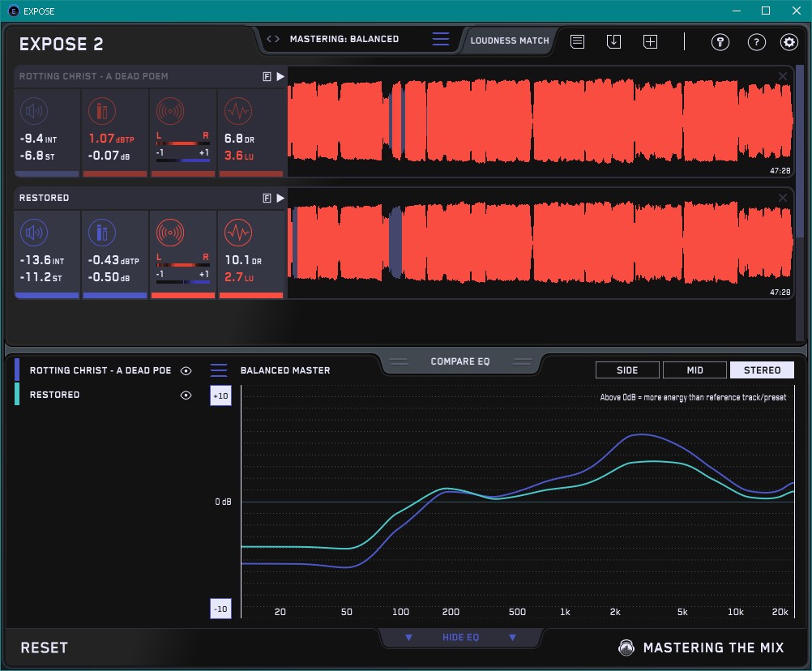Open the Balanced Master reference preset list
The image size is (812, 671).
click(x=219, y=370)
